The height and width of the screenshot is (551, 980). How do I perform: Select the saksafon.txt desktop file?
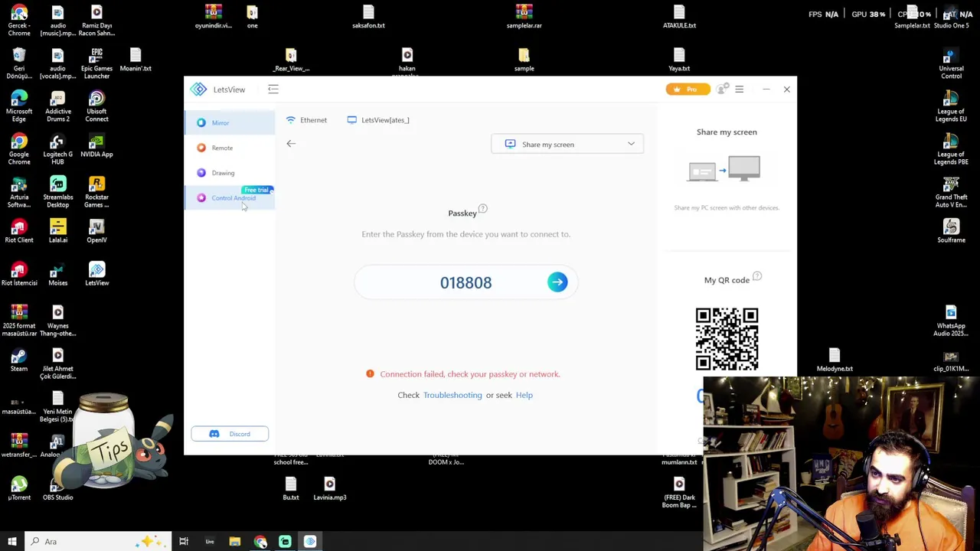pyautogui.click(x=368, y=16)
